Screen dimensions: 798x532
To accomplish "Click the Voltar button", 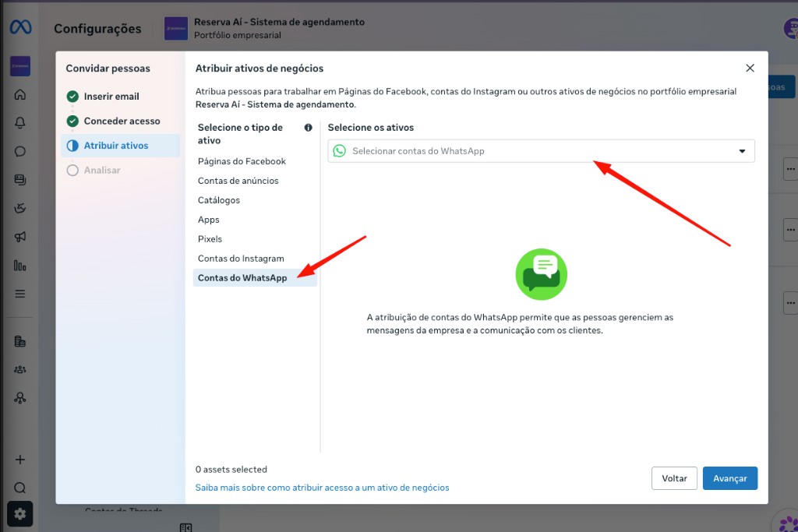I will coord(674,478).
